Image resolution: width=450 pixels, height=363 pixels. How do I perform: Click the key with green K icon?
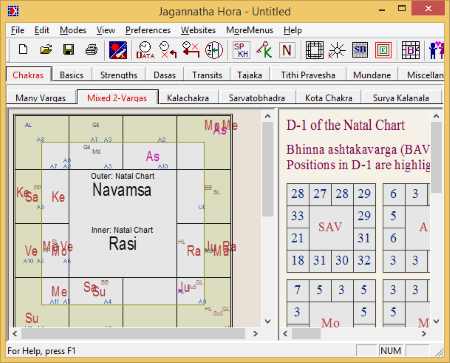(264, 50)
